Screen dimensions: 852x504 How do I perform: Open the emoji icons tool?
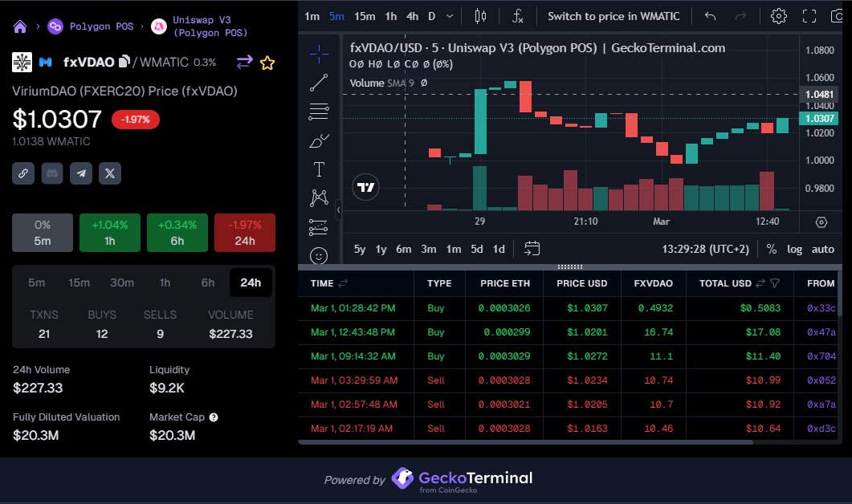coord(319,255)
